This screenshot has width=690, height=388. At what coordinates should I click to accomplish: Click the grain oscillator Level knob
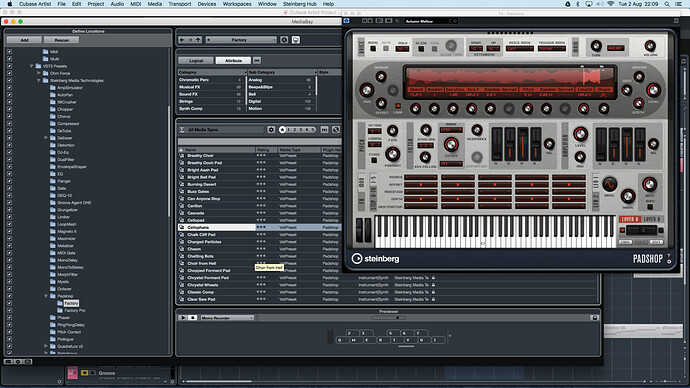click(x=653, y=90)
